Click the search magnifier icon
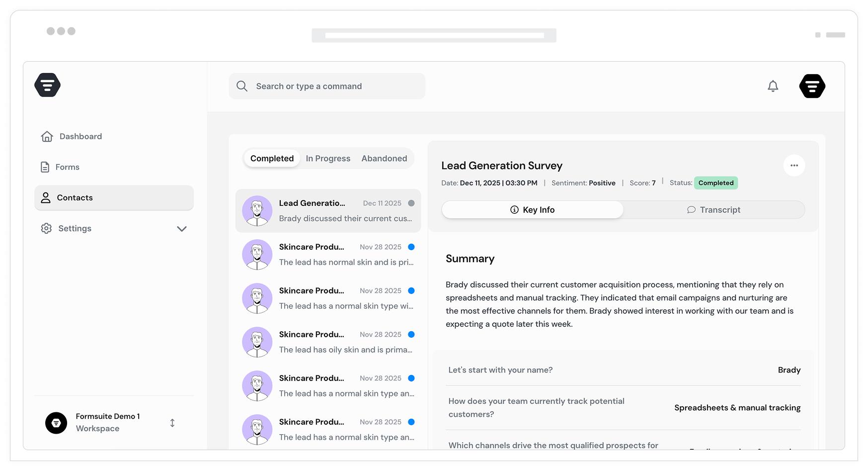 point(242,86)
